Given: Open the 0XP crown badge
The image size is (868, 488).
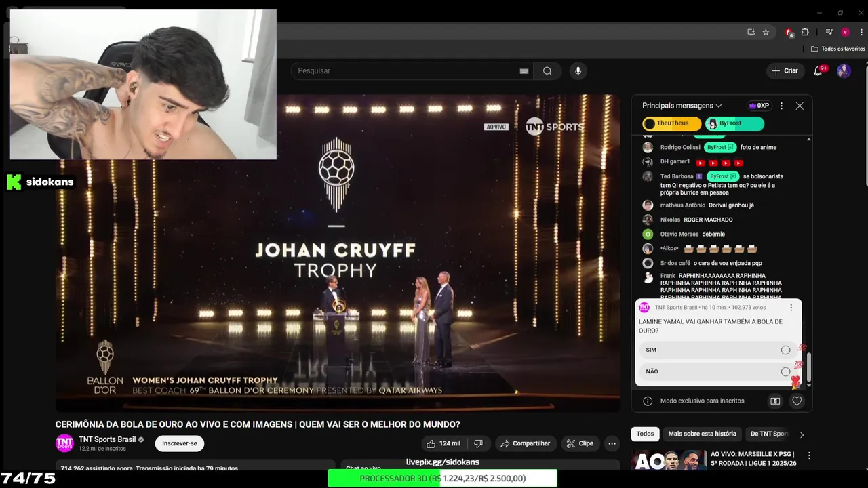Looking at the screenshot, I should click(758, 106).
